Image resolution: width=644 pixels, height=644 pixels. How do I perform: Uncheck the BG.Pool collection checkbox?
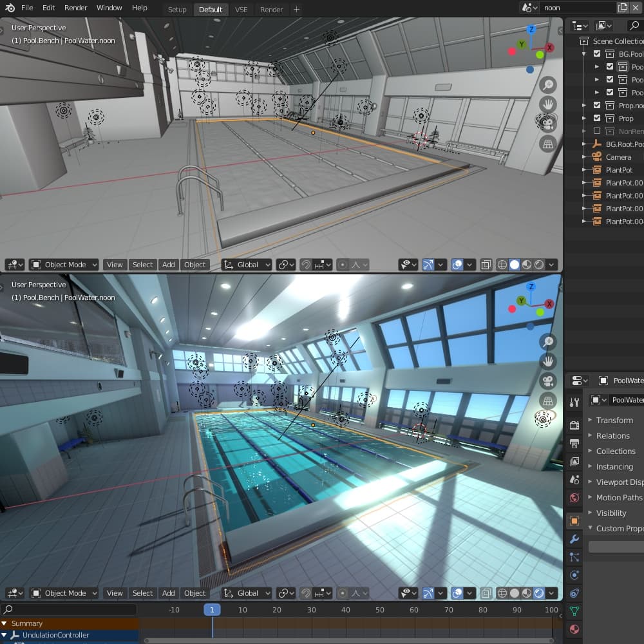point(597,54)
